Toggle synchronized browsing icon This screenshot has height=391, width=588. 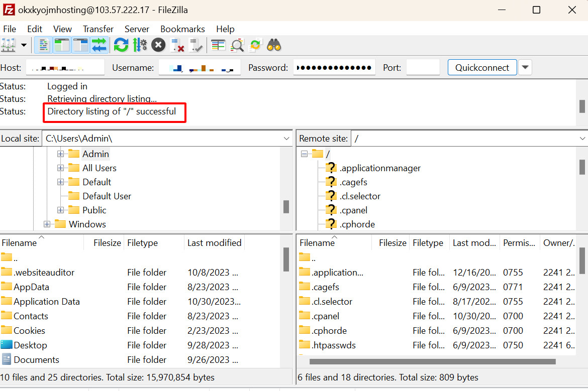click(255, 45)
